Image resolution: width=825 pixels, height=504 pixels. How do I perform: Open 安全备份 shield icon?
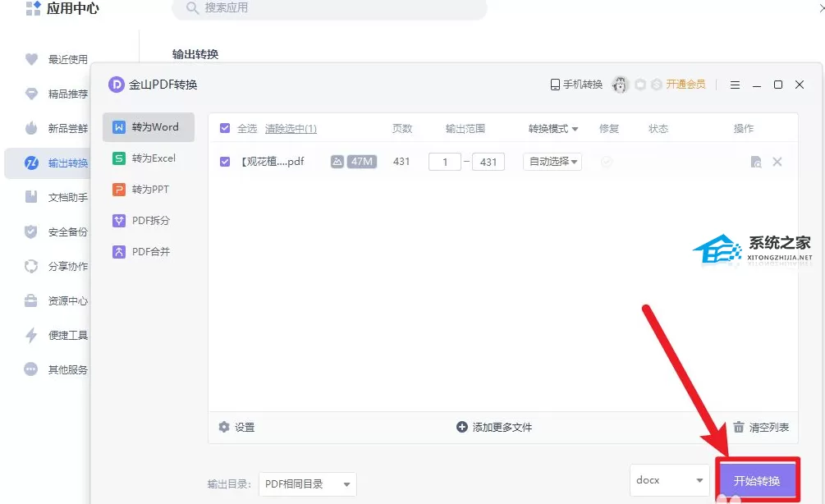[31, 231]
